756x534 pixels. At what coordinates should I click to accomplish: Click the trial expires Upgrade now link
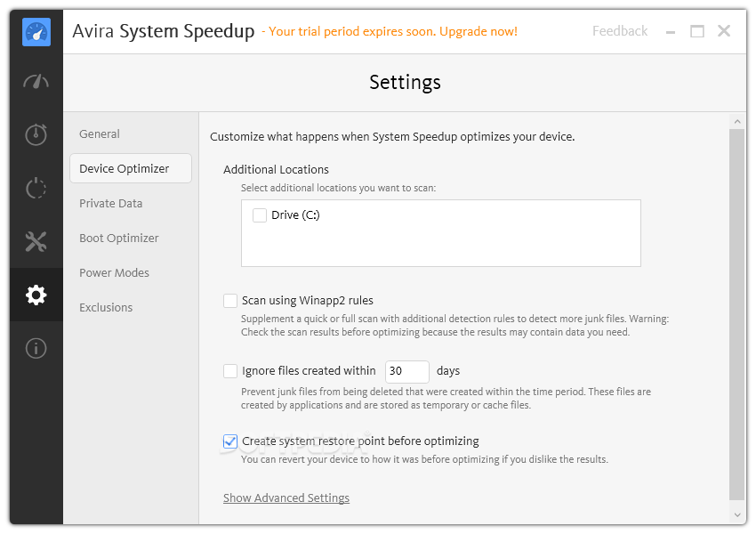[x=390, y=31]
